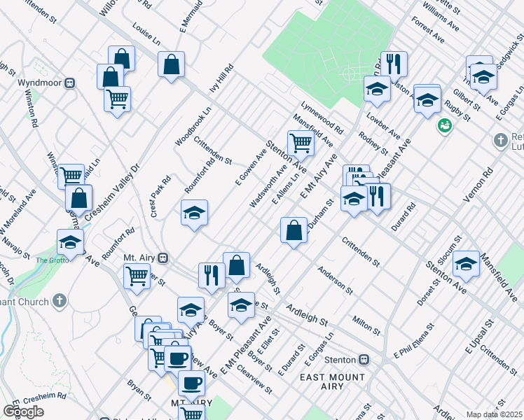Select the shopping cart marker on Stenton Ave
The height and width of the screenshot is (420, 524).
pyautogui.click(x=301, y=146)
